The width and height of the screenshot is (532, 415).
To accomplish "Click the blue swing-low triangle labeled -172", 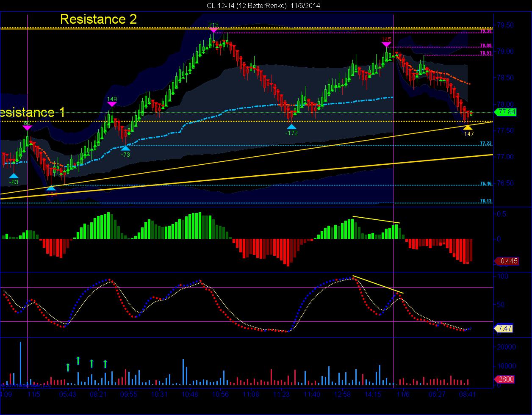I will point(291,126).
